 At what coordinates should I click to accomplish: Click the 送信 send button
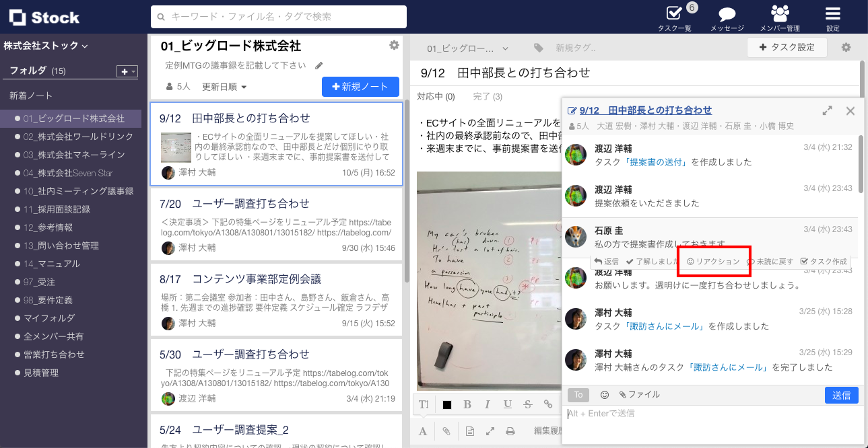[841, 395]
